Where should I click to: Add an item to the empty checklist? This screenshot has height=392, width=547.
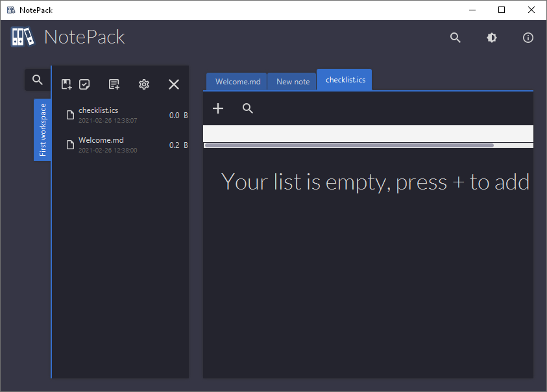coord(217,108)
